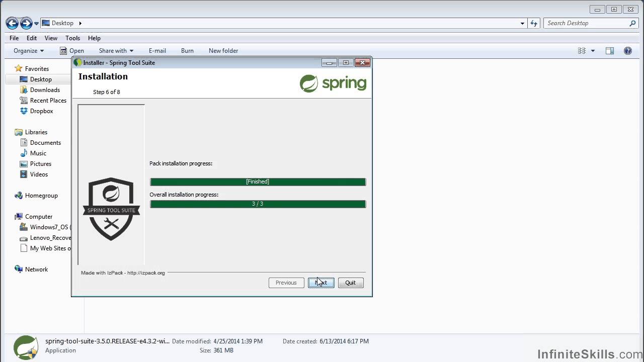Click E-mail in Explorer toolbar
Image resolution: width=644 pixels, height=362 pixels.
click(x=157, y=51)
